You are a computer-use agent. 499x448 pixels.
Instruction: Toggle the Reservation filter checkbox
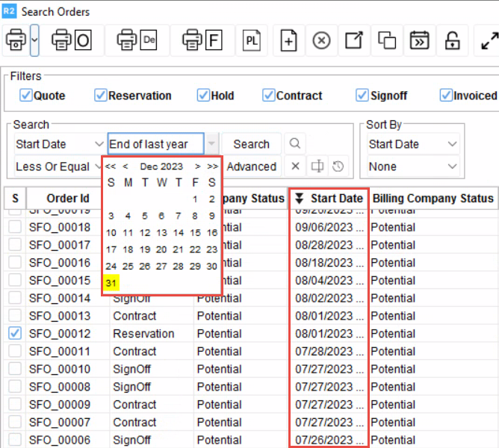(x=101, y=96)
